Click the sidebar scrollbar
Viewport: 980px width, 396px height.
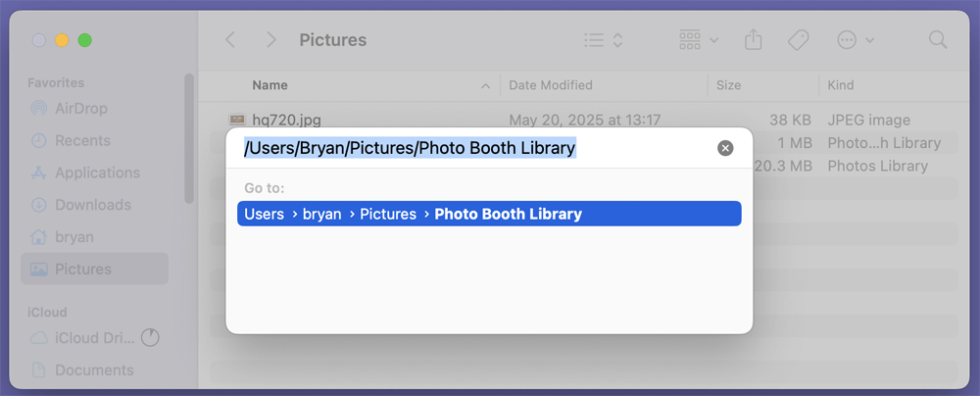pos(189,138)
